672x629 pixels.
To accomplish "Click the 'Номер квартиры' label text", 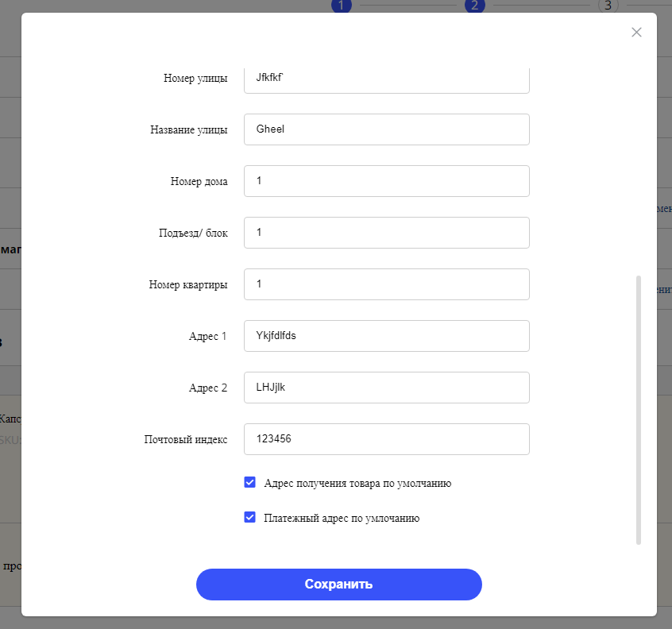I will click(x=188, y=284).
